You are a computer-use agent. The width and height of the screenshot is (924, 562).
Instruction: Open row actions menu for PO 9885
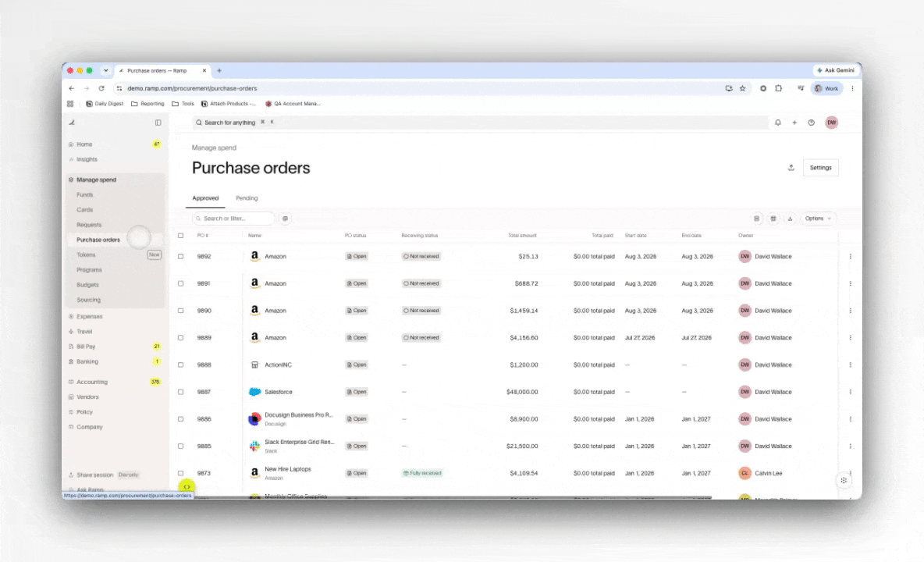tap(851, 446)
